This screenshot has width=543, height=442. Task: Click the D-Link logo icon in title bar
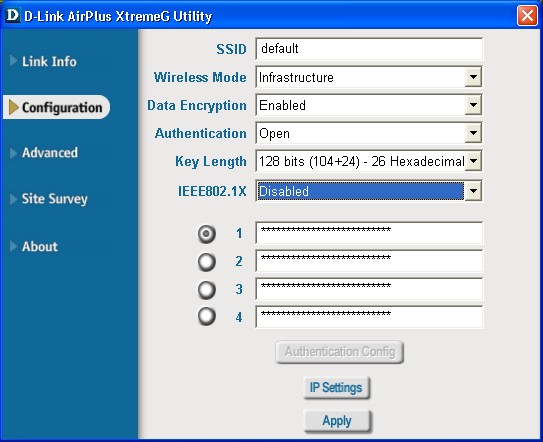pos(13,15)
